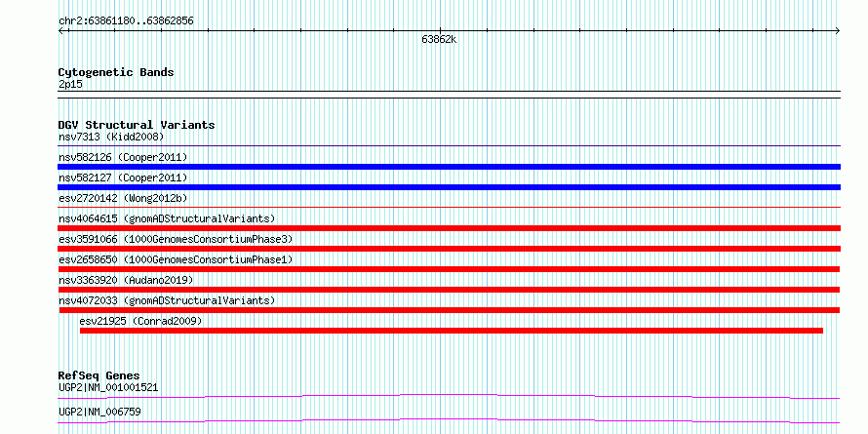This screenshot has height=434, width=868.
Task: Select the esv2658650 1000GenomesConsortiumPhase1 variant bar
Action: [x=449, y=269]
